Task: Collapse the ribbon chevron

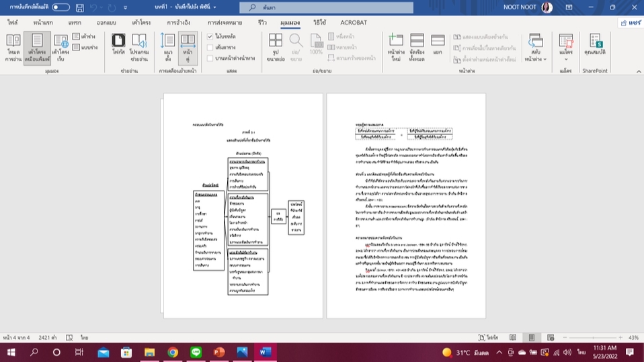Action: tap(639, 71)
